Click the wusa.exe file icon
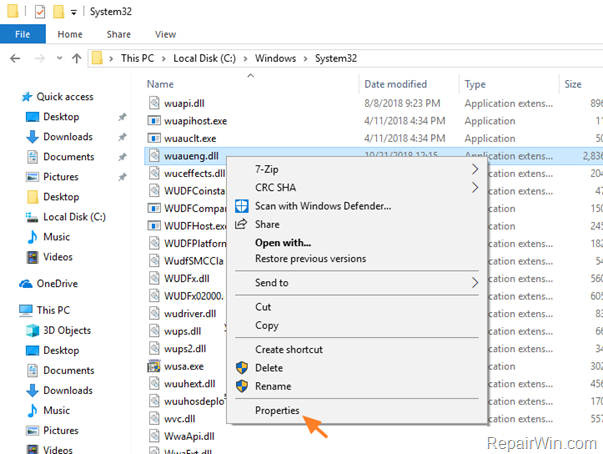 pos(154,366)
